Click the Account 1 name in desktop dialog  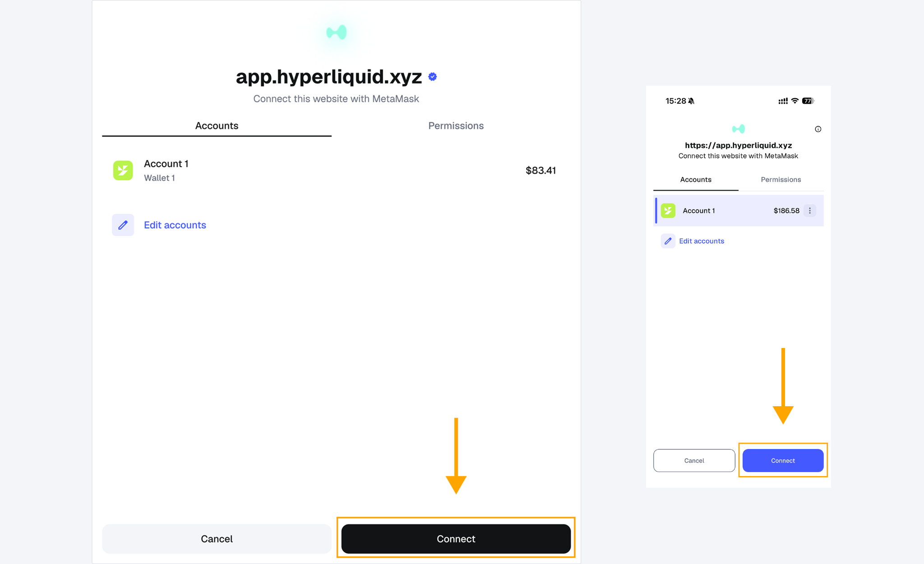coord(166,164)
